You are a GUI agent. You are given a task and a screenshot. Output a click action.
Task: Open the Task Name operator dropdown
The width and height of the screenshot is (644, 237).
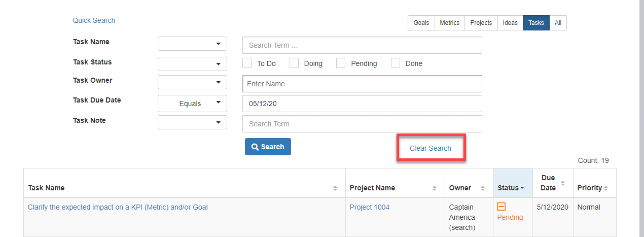point(192,44)
